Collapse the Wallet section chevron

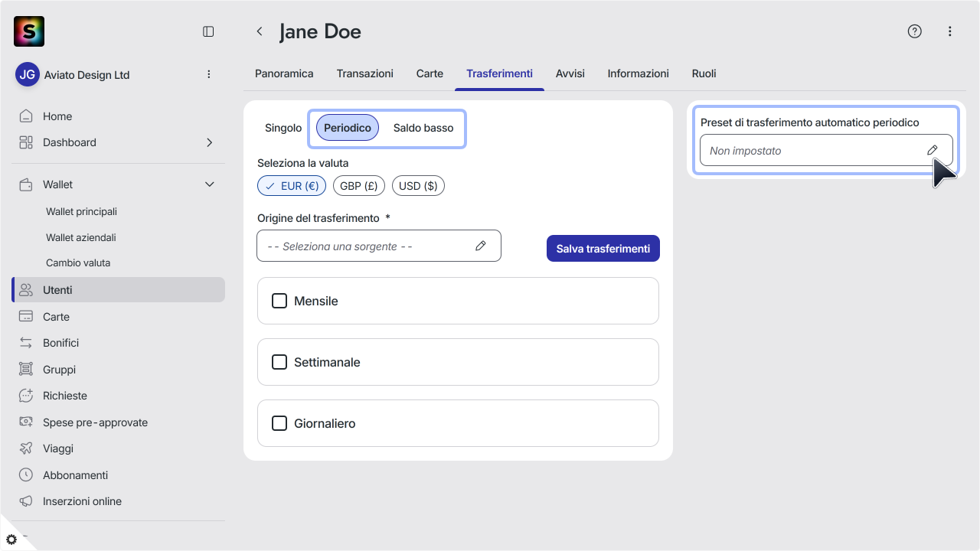click(210, 184)
